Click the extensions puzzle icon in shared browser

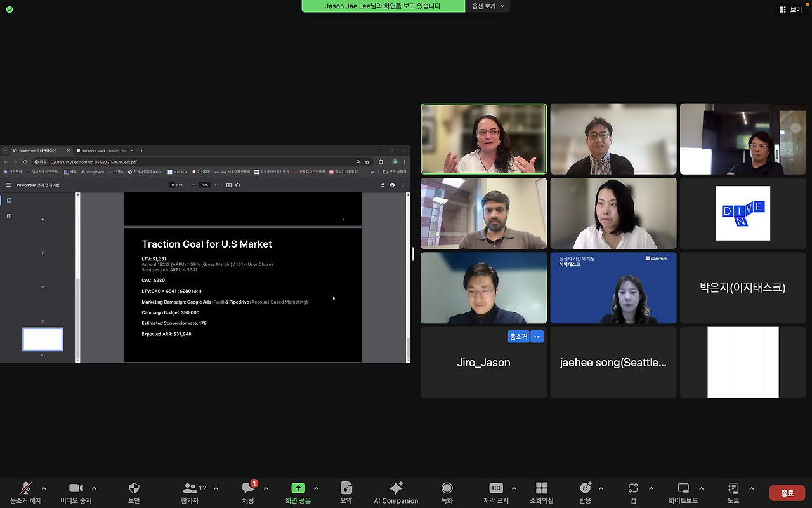pyautogui.click(x=381, y=162)
